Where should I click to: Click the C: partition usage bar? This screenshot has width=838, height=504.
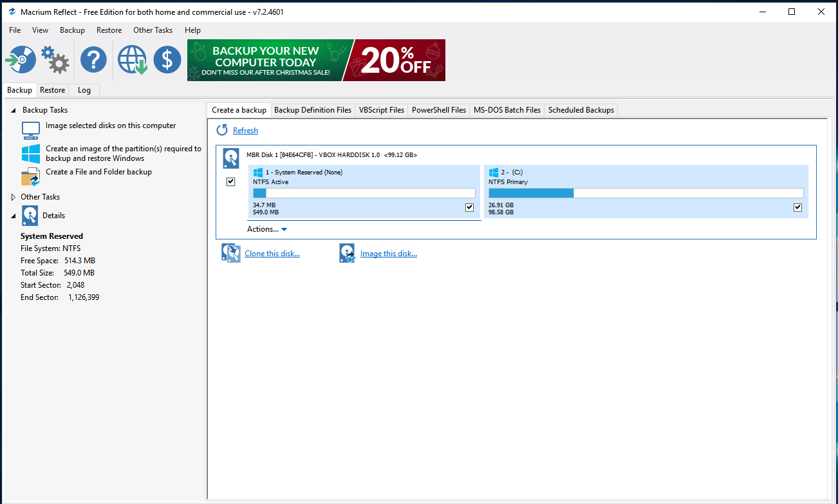[646, 193]
